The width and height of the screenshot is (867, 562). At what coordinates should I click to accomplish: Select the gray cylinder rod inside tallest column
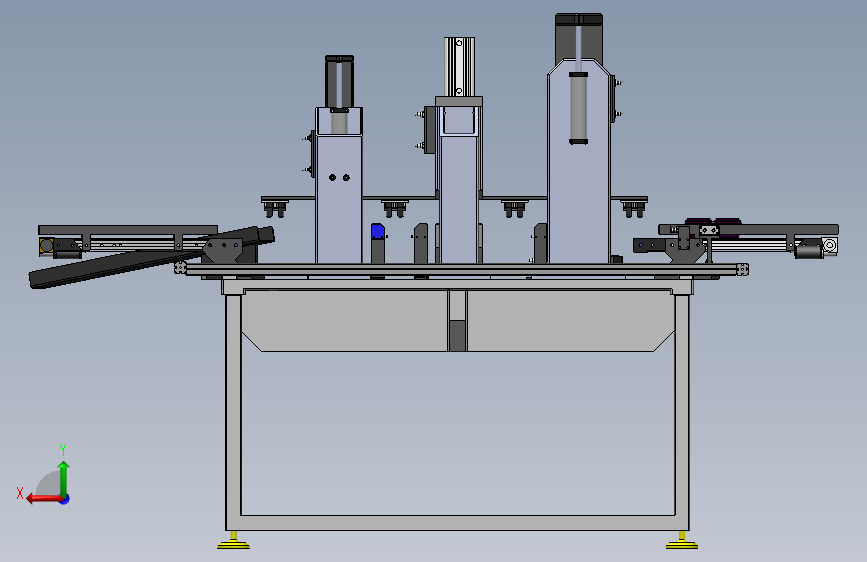[x=578, y=108]
